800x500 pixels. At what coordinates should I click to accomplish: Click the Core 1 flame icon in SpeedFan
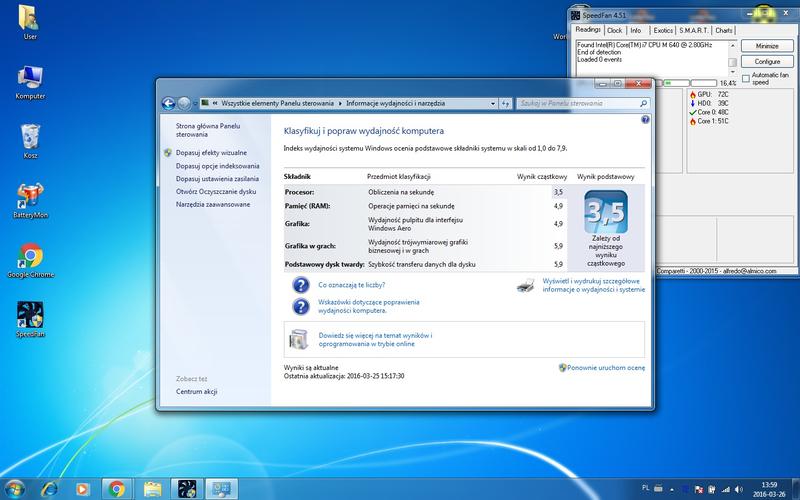[693, 121]
